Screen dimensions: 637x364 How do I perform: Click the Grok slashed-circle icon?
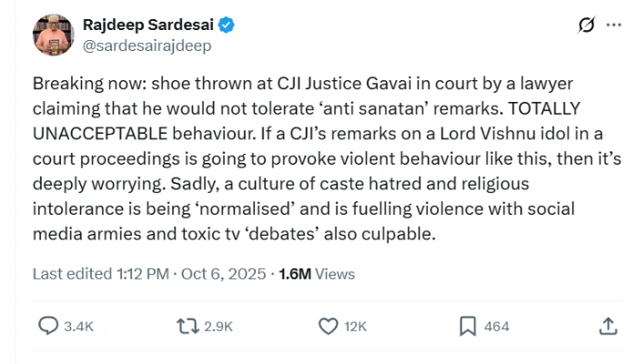[586, 25]
